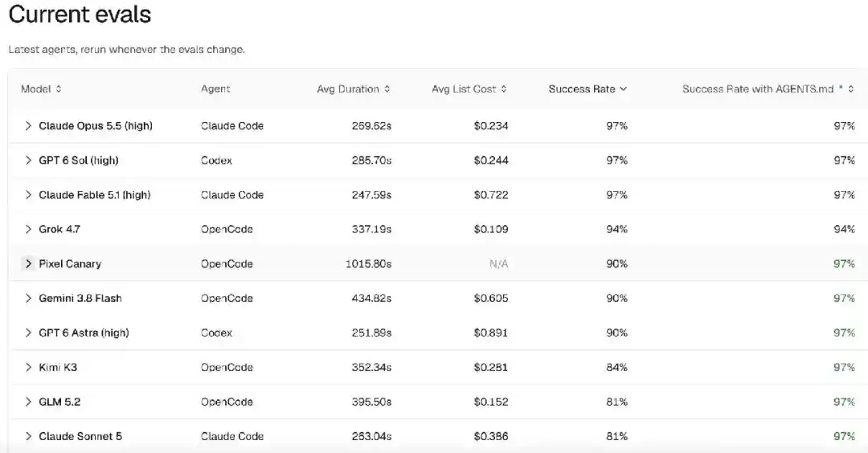Select the Gemini 3.8 Flash model name
Image resolution: width=868 pixels, height=453 pixels.
tap(80, 298)
